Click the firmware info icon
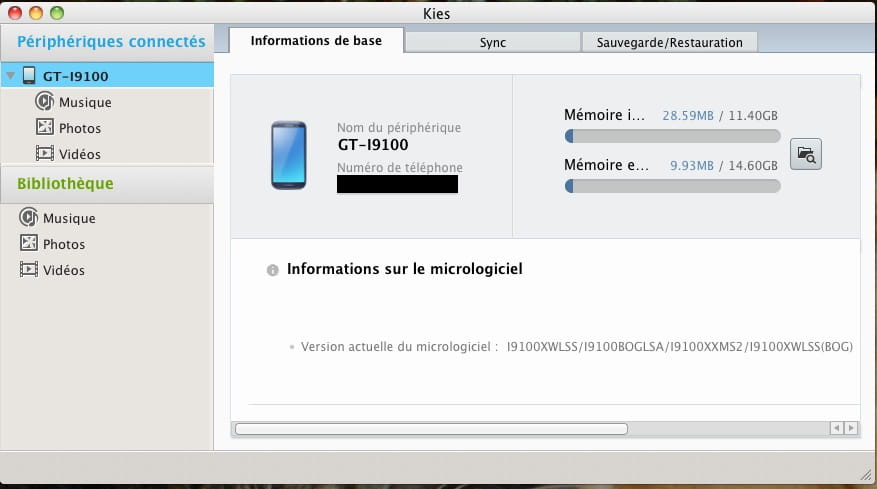The height and width of the screenshot is (489, 877). pyautogui.click(x=272, y=270)
